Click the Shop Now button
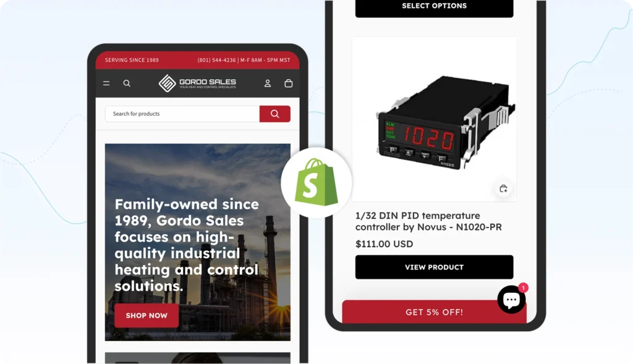This screenshot has height=364, width=633. tap(147, 316)
